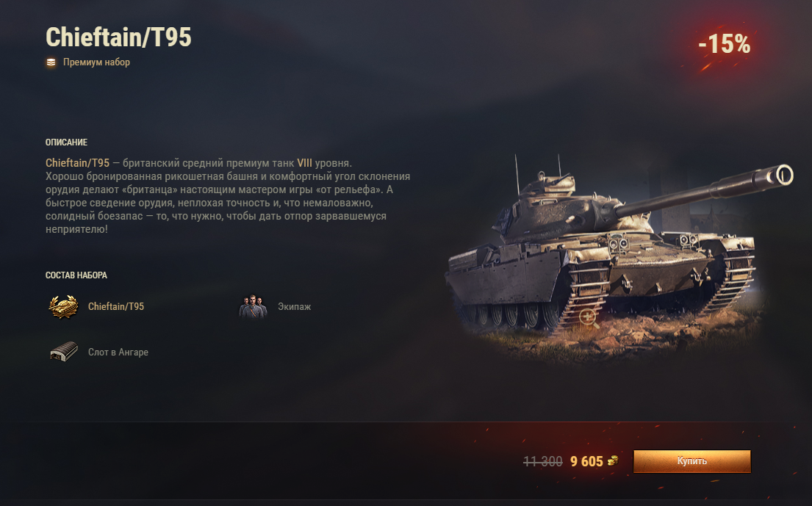Click the magnifier zoom icon on tank
Screen dimensions: 812x506
tap(589, 317)
